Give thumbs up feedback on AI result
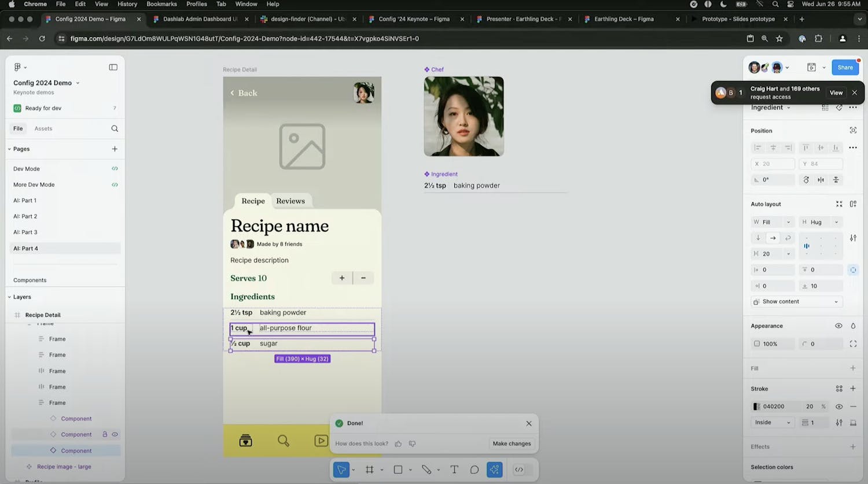The image size is (868, 484). (398, 444)
